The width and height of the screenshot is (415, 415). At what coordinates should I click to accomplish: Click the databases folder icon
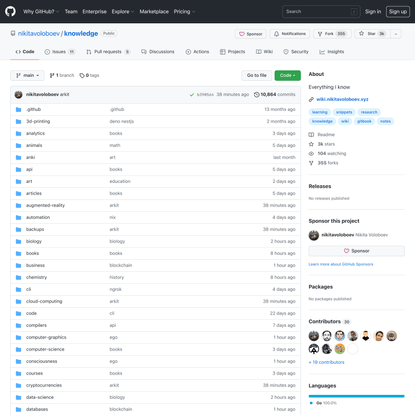point(19,409)
